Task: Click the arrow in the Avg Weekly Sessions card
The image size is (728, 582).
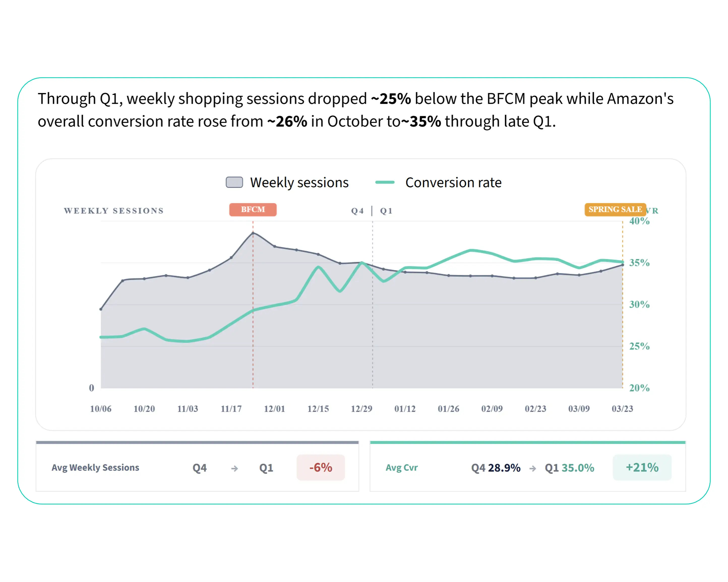Action: click(x=234, y=468)
